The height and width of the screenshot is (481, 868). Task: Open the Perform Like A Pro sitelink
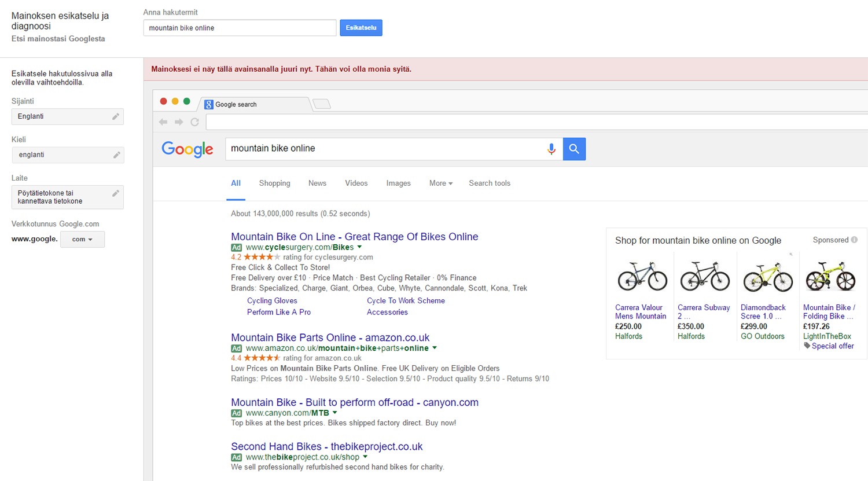(279, 312)
